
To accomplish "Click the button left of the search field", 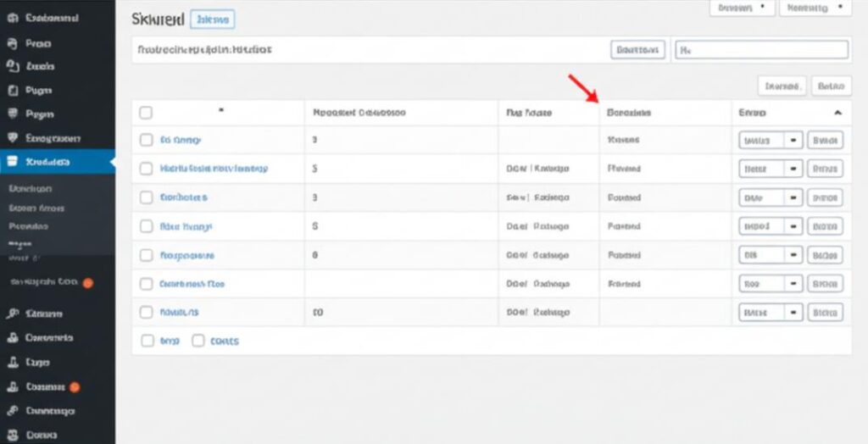I will click(637, 50).
